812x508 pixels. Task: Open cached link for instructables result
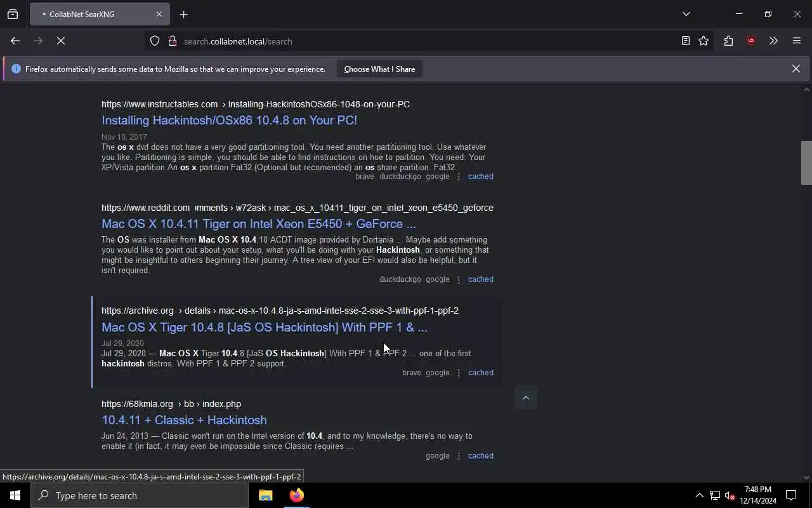point(480,177)
